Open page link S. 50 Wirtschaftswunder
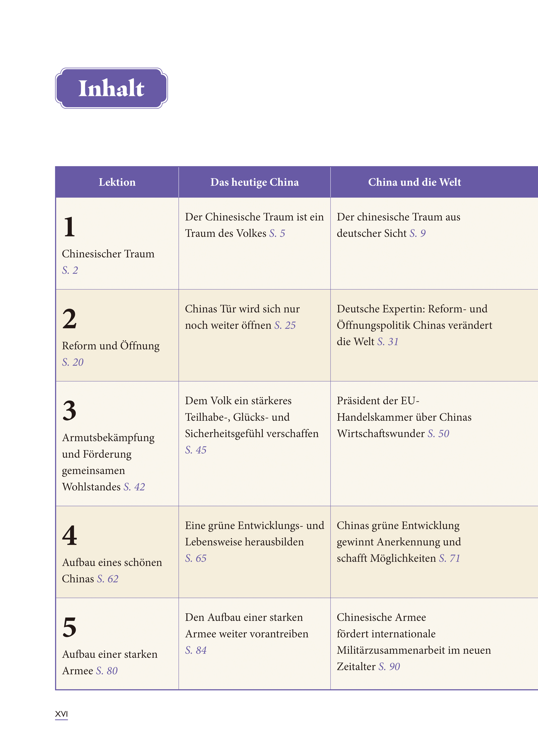 [438, 434]
